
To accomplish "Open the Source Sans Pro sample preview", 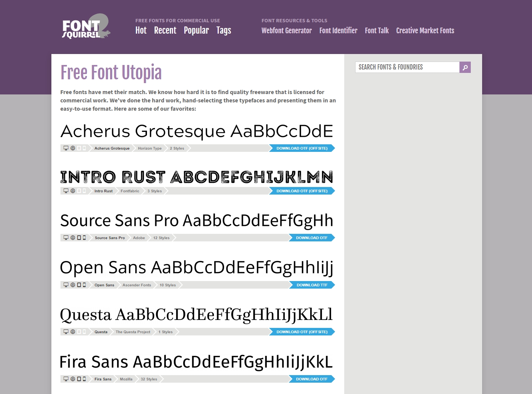I will pos(197,221).
